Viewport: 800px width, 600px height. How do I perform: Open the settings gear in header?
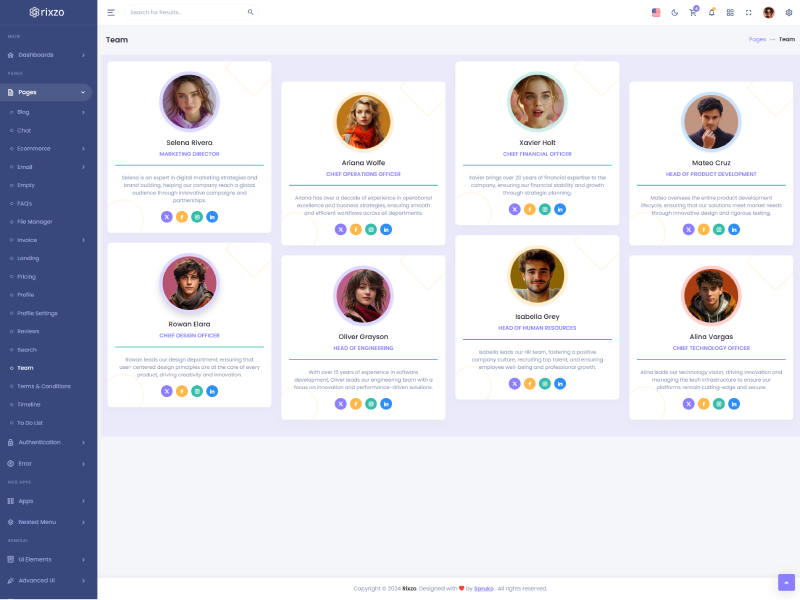788,12
